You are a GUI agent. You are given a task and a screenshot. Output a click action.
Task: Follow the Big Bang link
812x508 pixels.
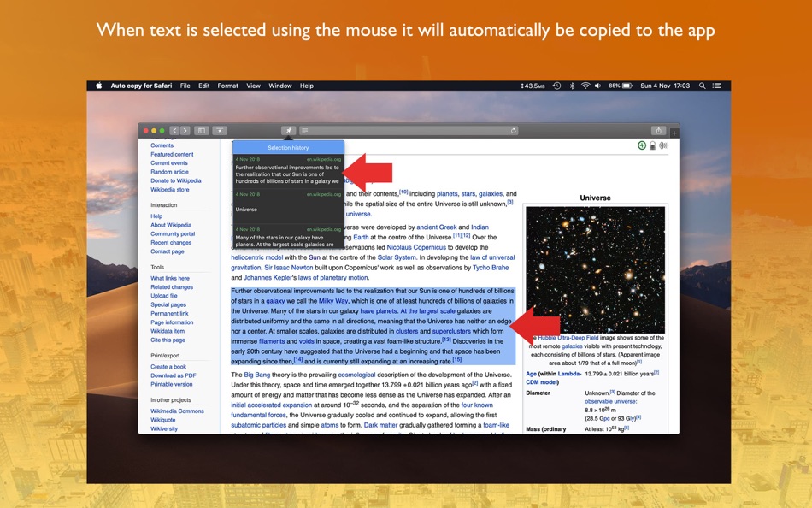coord(257,375)
